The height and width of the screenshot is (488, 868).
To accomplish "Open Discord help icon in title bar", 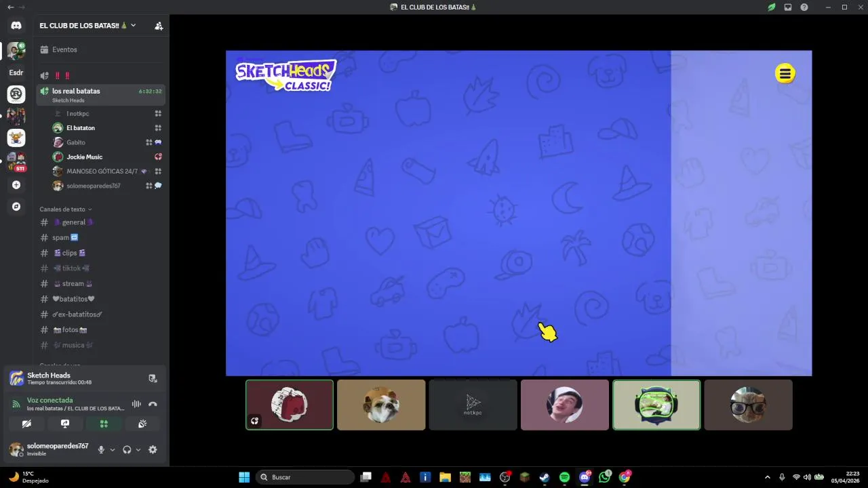I will [804, 7].
